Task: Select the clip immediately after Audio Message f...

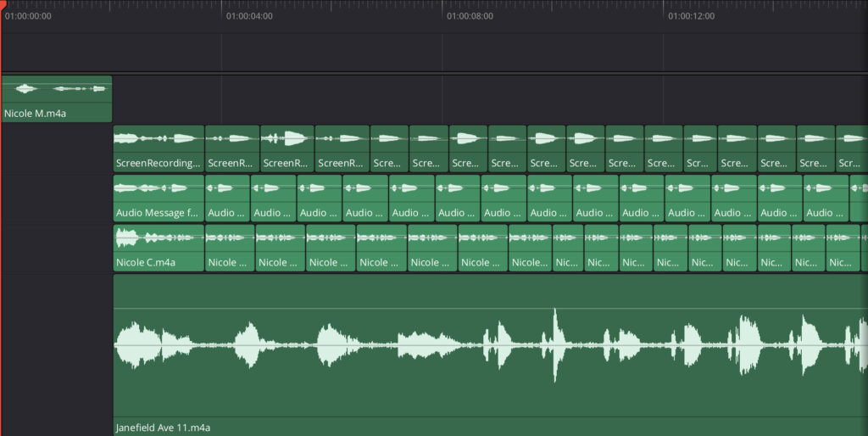Action: coord(227,198)
